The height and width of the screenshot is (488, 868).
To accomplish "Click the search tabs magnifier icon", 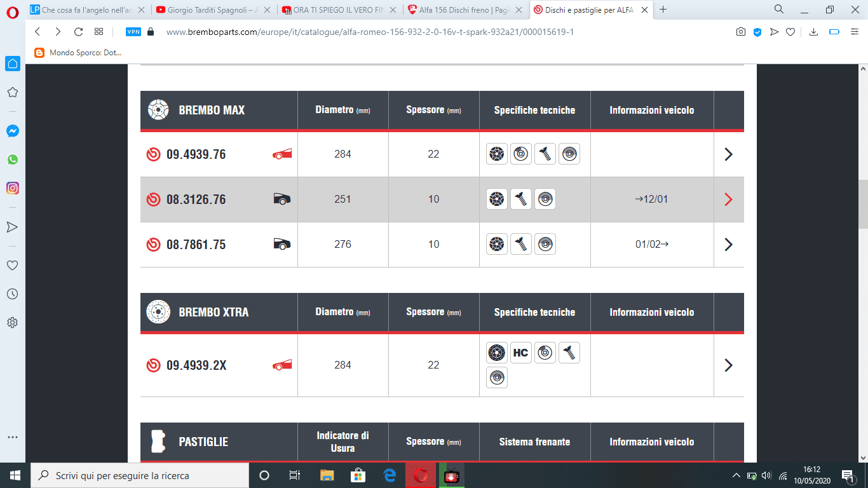I will point(779,10).
